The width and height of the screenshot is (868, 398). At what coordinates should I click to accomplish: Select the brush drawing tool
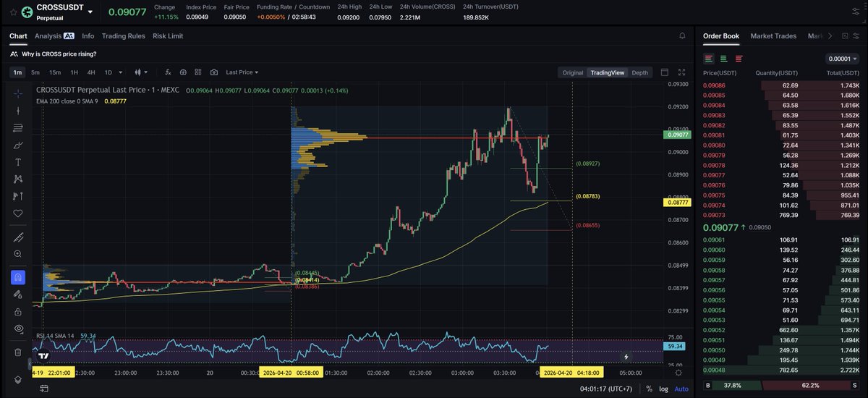[17, 145]
